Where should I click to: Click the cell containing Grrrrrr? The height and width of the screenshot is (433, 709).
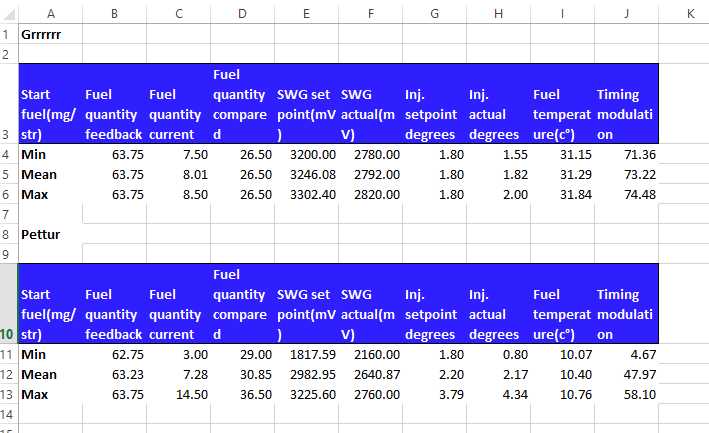[x=51, y=34]
